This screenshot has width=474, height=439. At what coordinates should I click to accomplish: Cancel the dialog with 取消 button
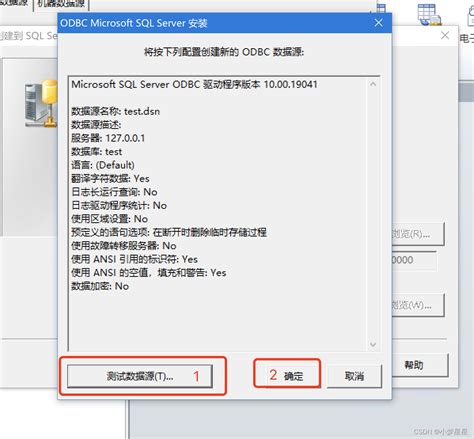point(354,376)
